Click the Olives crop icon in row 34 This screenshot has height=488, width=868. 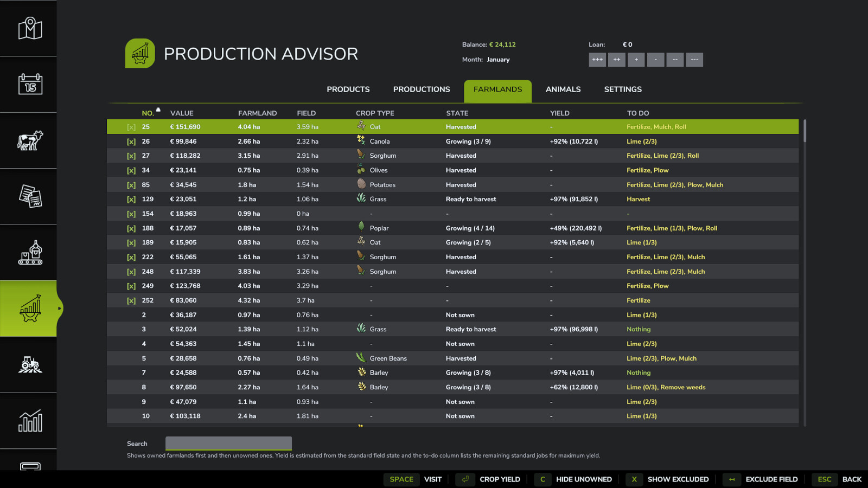(x=361, y=169)
